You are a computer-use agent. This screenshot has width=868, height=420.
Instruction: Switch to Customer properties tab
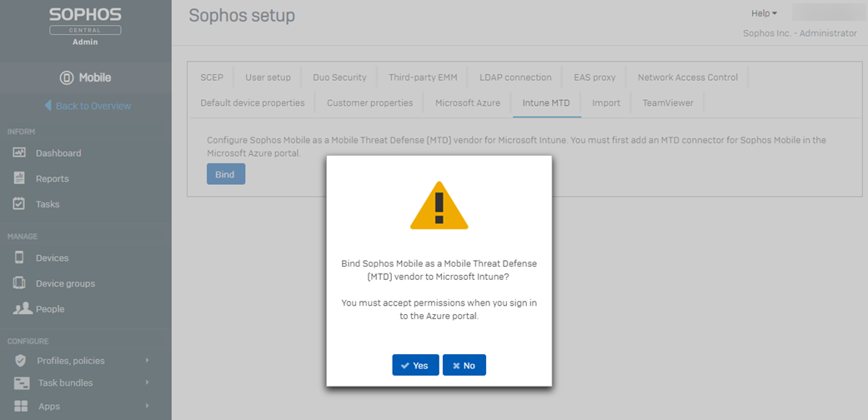pos(369,103)
